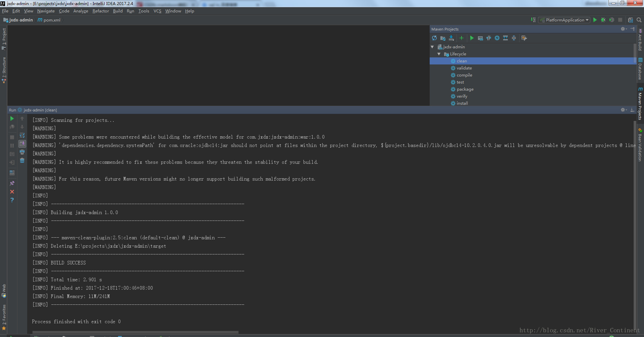Screen dimensions: 644x337
Task: Run PlatformApplication with coverage
Action: point(612,20)
